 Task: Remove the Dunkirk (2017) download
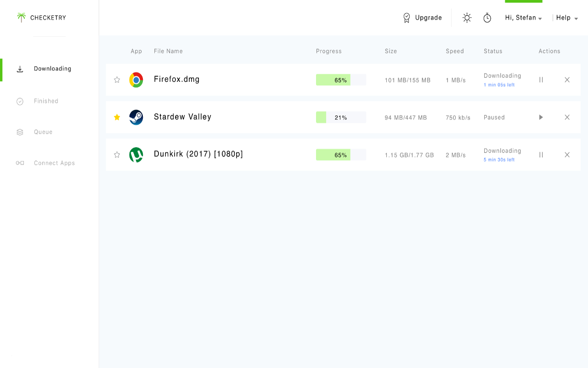tap(567, 155)
